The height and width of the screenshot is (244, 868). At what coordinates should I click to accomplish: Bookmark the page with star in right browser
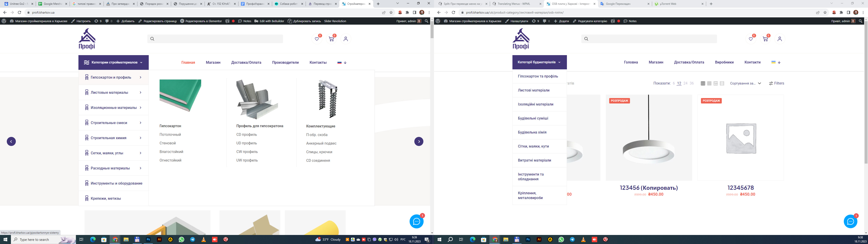coord(825,12)
